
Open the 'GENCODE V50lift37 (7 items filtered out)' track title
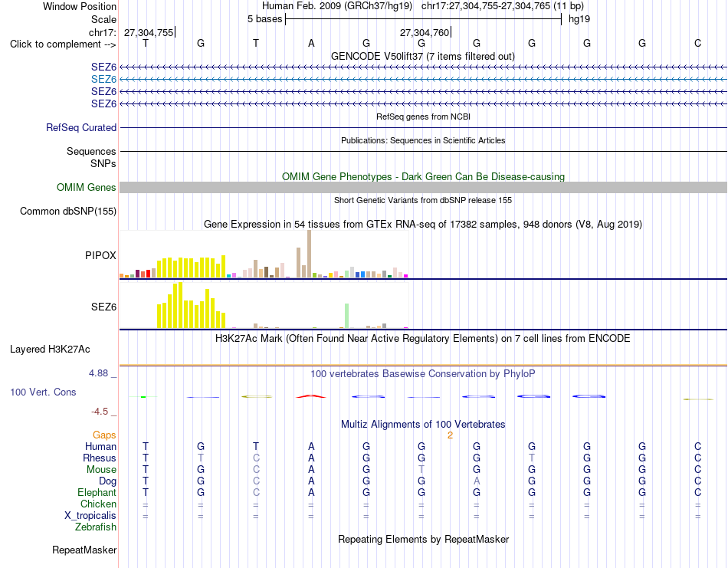coord(422,56)
